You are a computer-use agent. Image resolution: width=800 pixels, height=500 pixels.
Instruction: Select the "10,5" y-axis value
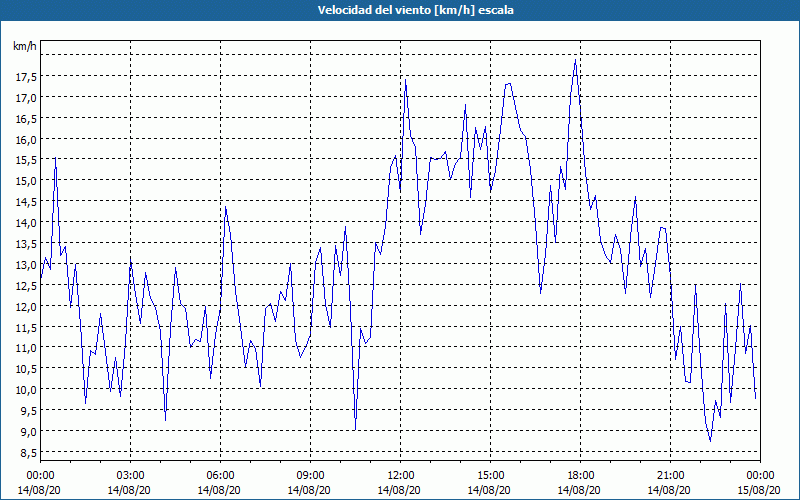[x=26, y=368]
